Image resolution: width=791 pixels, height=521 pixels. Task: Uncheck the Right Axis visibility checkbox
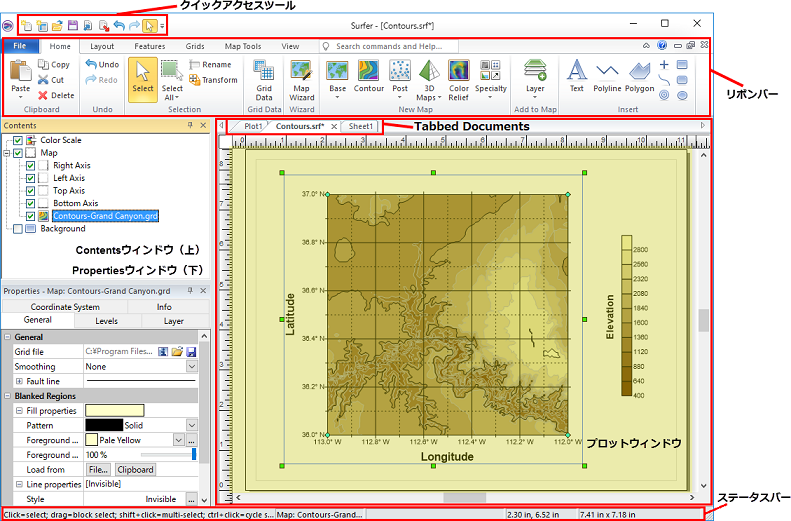pos(31,166)
